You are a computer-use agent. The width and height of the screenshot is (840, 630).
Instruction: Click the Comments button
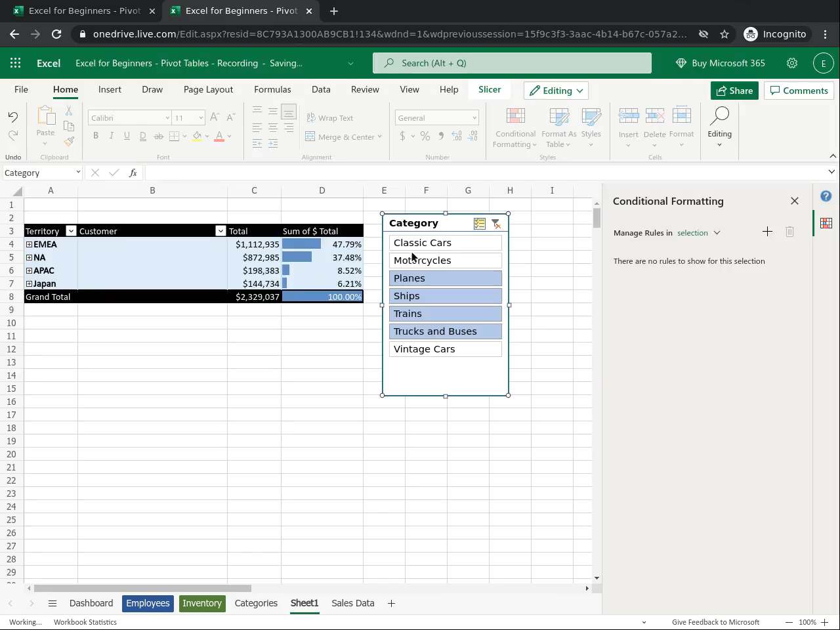(799, 91)
